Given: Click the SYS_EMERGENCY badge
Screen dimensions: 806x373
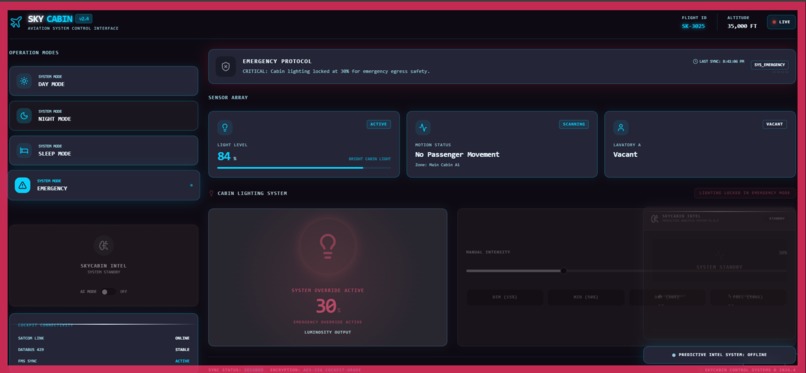Looking at the screenshot, I should (769, 65).
